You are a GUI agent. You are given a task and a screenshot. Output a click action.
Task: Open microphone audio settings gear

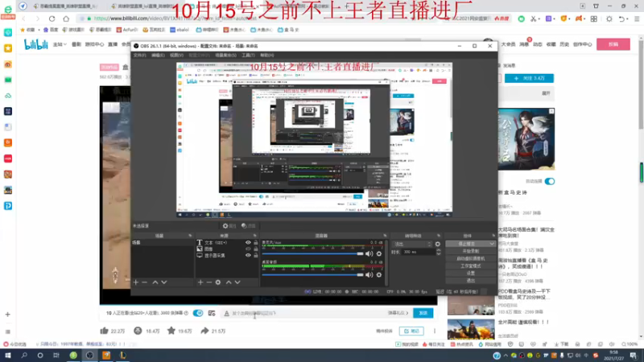tap(379, 253)
